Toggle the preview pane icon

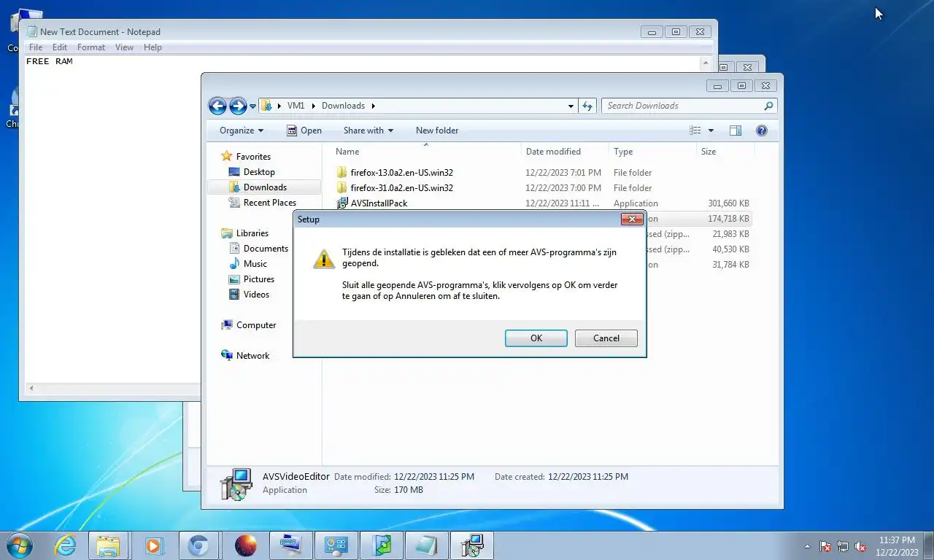tap(736, 131)
